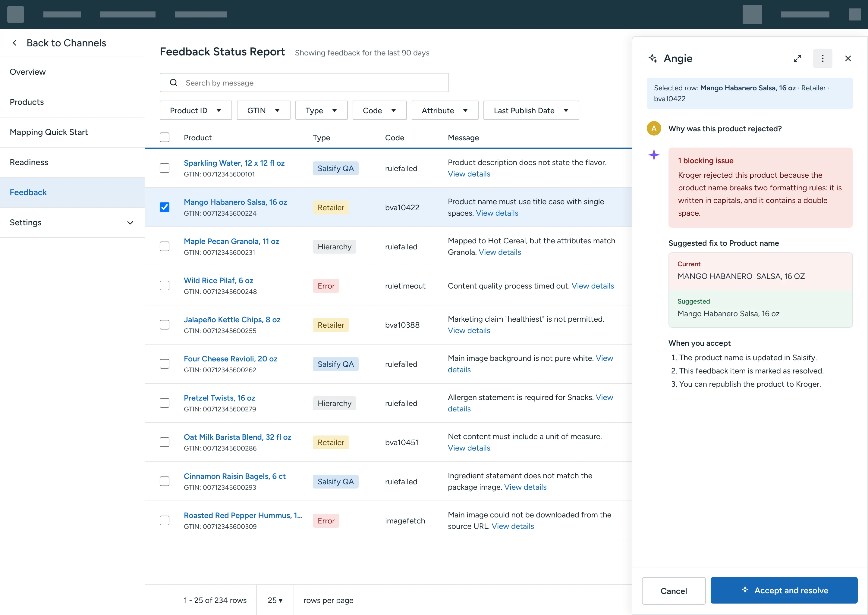Click the Search by message field
Viewport: 868px width, 615px height.
(304, 83)
